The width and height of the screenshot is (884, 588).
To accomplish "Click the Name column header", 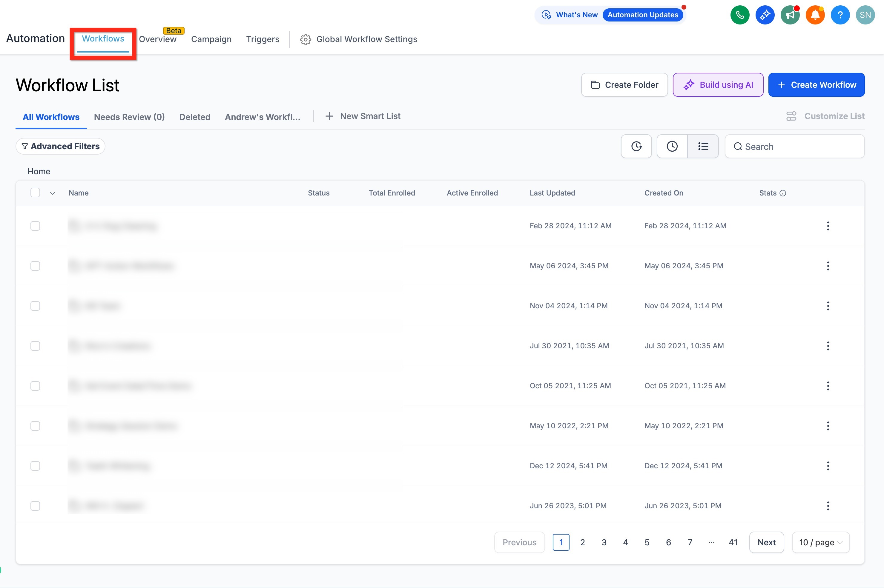I will tap(79, 193).
